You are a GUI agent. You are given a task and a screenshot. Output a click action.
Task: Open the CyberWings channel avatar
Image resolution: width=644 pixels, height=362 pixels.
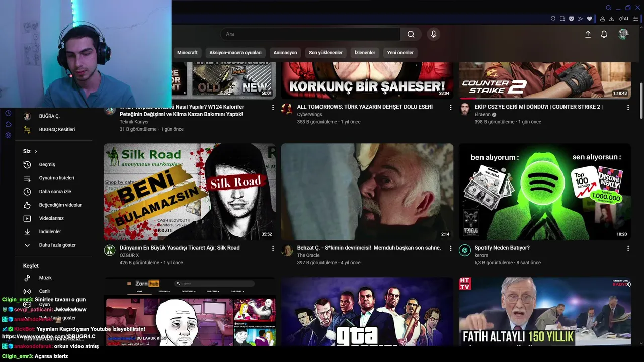pyautogui.click(x=287, y=109)
